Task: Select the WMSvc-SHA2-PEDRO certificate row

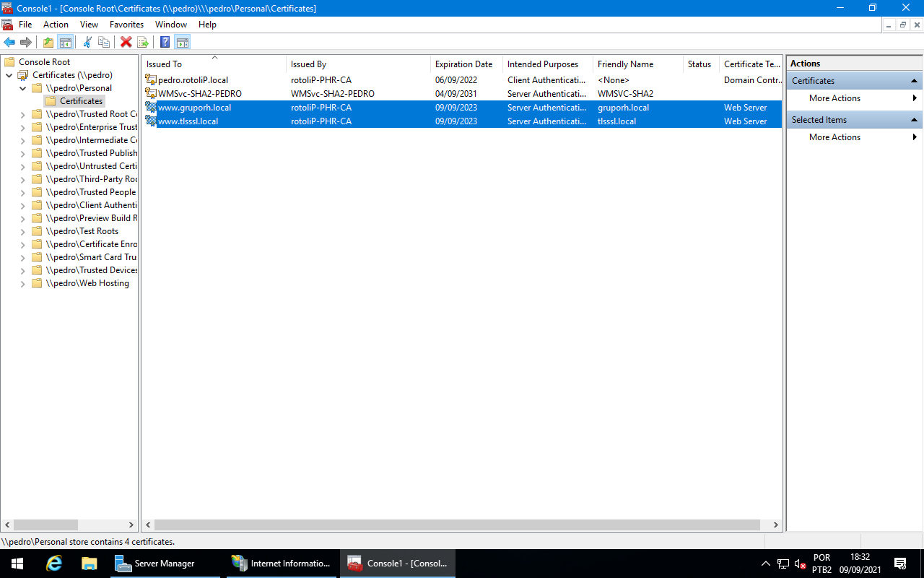Action: 199,94
